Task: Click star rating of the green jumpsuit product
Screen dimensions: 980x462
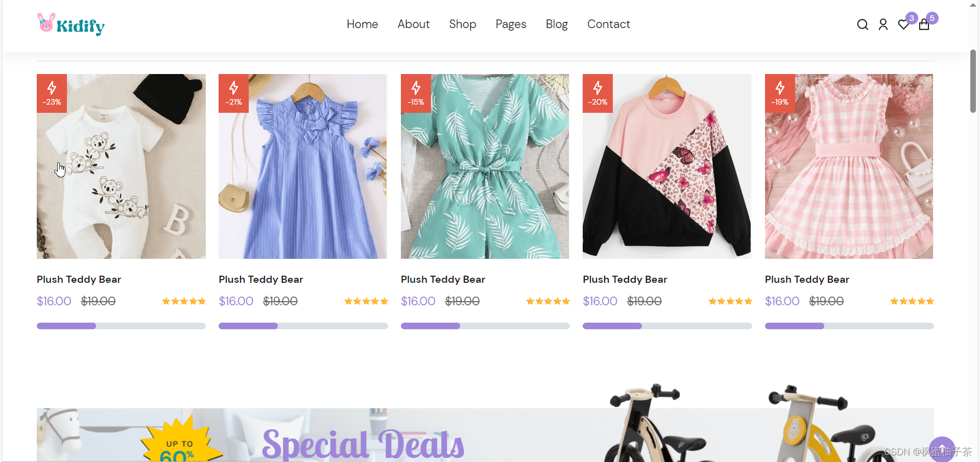Action: point(548,301)
